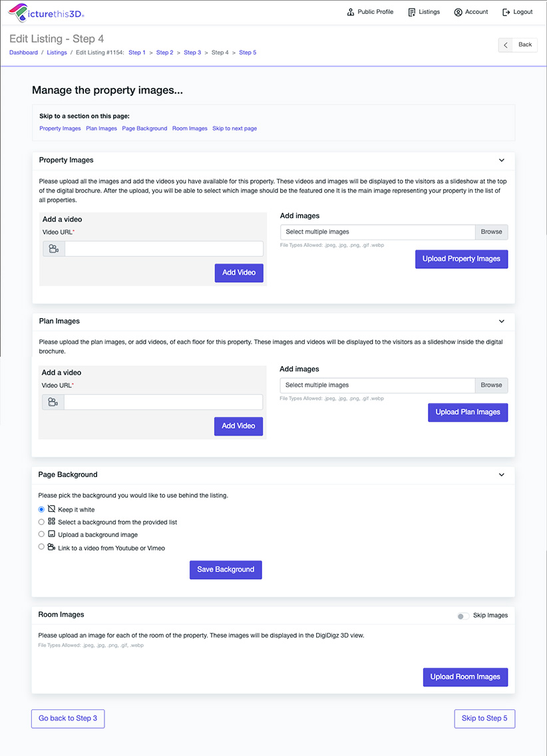Go to Step 3 in breadcrumb
547x756 pixels.
pyautogui.click(x=192, y=53)
